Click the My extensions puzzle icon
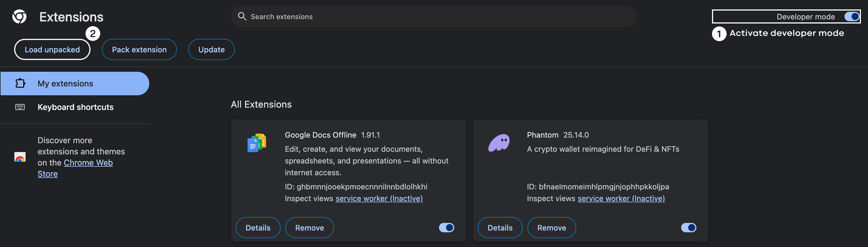Screen dimensions: 868x247 [20, 83]
